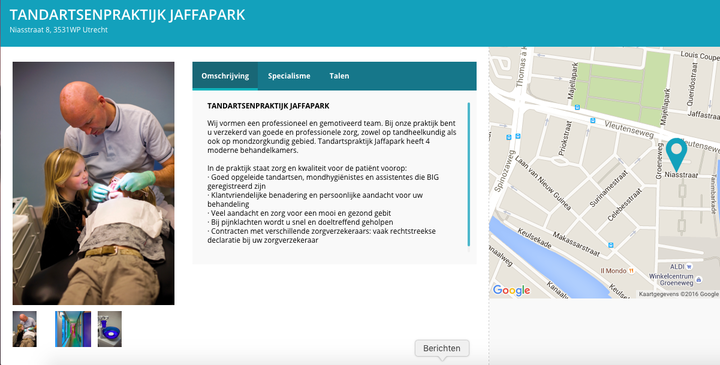Click the Surinamestraat label on map

607,189
